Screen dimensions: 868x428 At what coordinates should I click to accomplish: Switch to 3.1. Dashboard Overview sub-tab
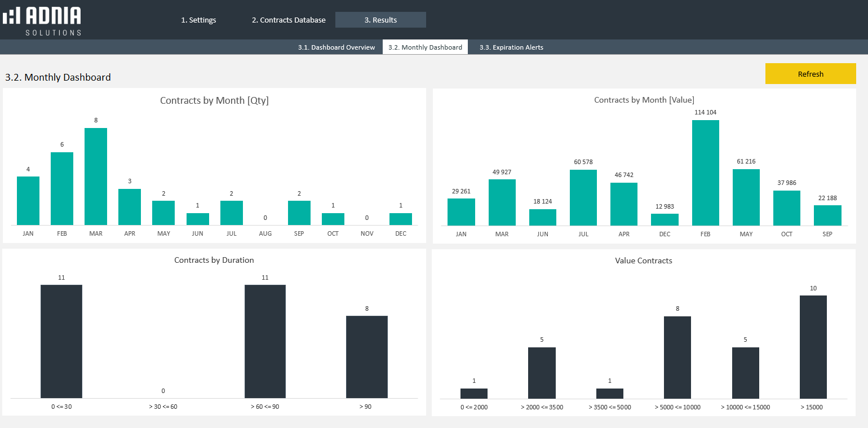tap(336, 47)
